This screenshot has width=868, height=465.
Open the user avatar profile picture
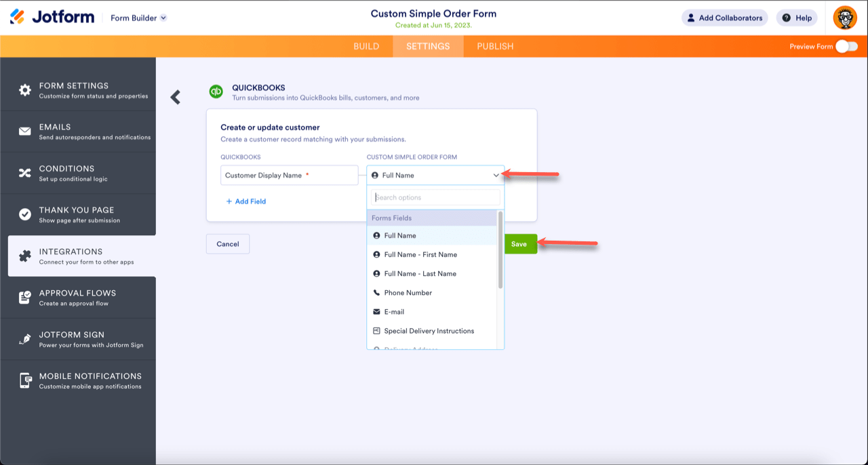pyautogui.click(x=845, y=18)
